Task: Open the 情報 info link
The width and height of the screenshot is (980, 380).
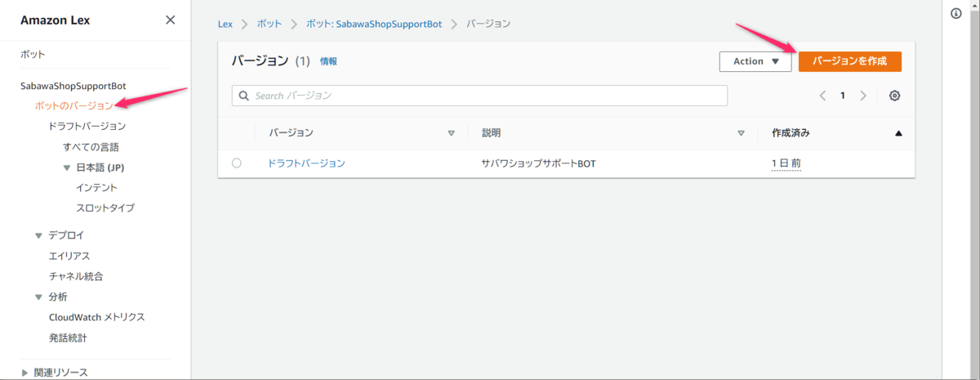Action: coord(328,61)
